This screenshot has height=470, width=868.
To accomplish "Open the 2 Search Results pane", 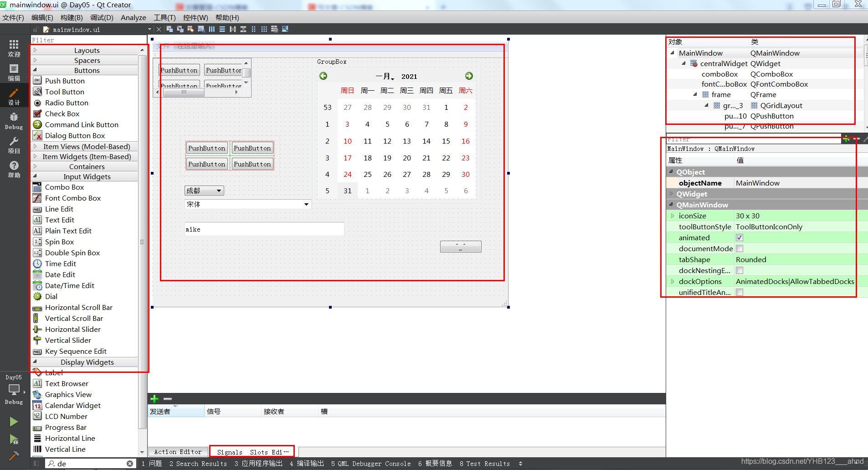I will pyautogui.click(x=198, y=464).
